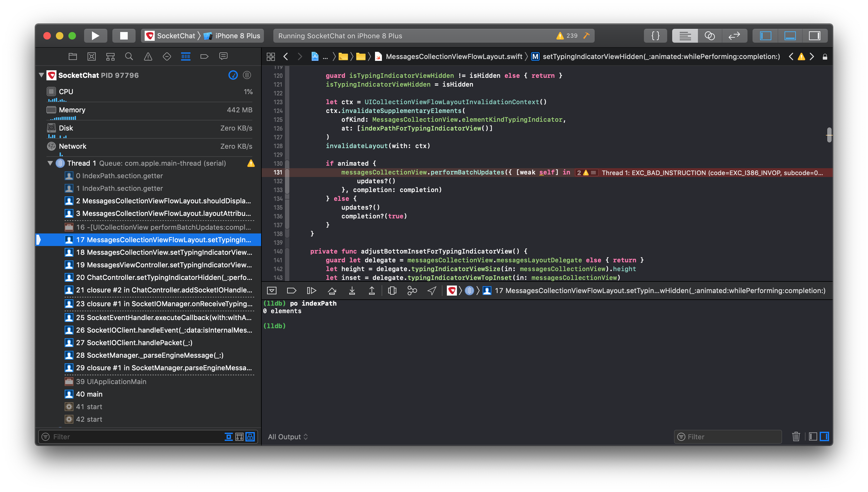
Task: Deactivate breakpoints in debug bar
Action: pyautogui.click(x=291, y=291)
